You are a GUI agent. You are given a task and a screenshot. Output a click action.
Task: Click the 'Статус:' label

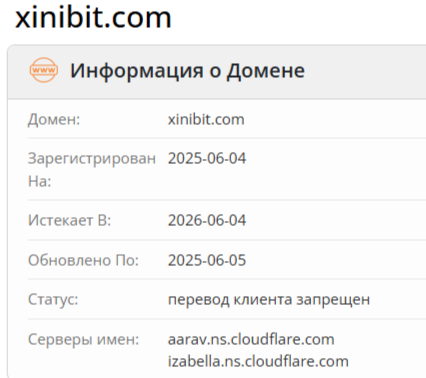(53, 299)
